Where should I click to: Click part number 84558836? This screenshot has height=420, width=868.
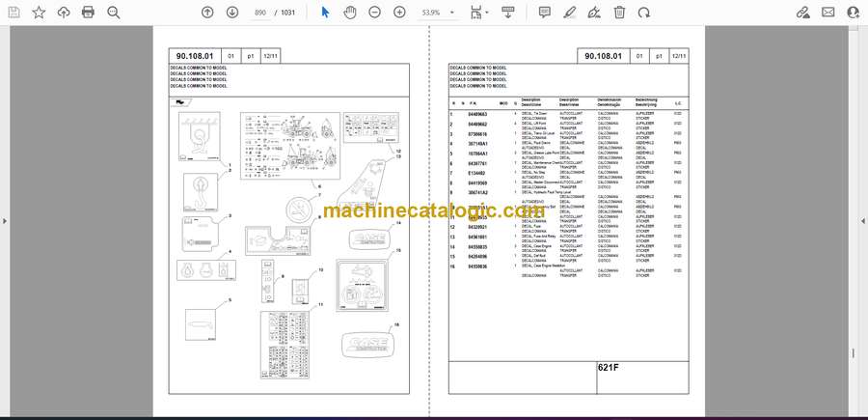tap(477, 266)
